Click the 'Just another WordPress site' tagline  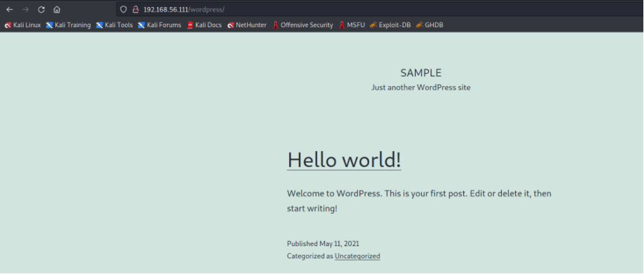(x=421, y=87)
